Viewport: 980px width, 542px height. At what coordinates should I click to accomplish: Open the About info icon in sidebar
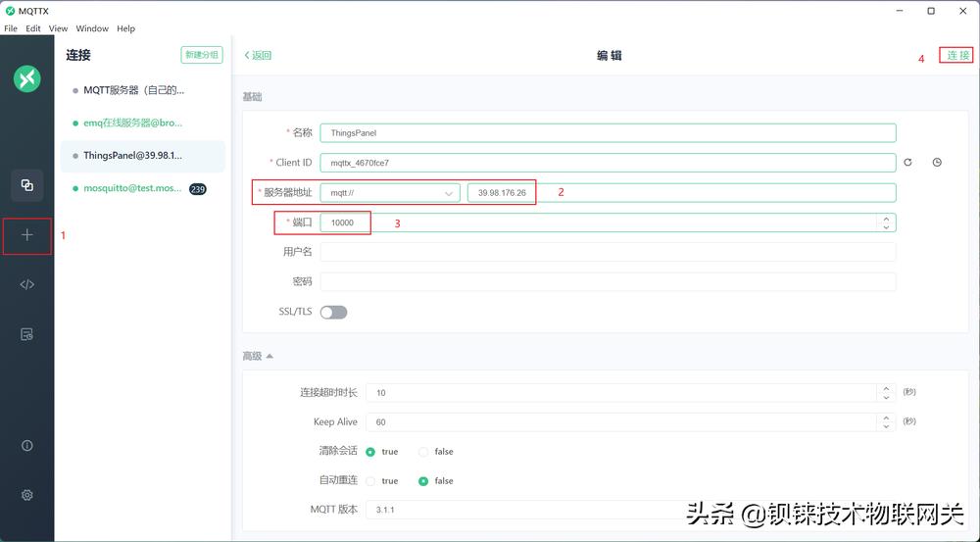(26, 446)
